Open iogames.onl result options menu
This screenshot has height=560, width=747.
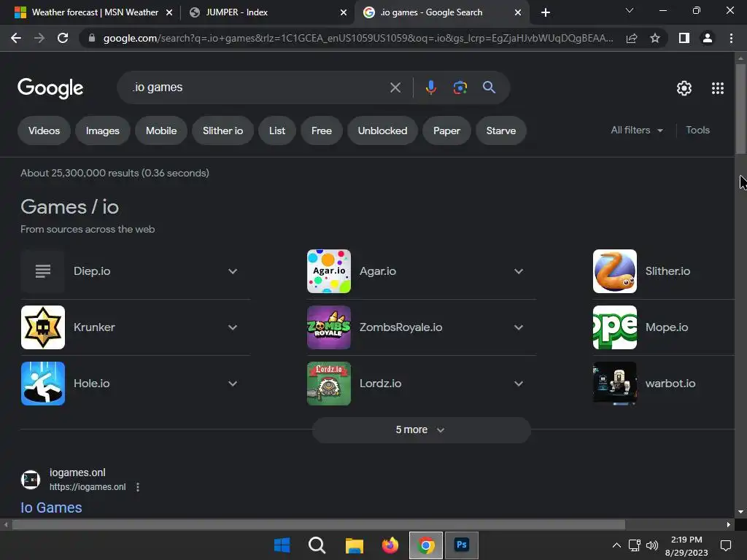click(x=138, y=487)
